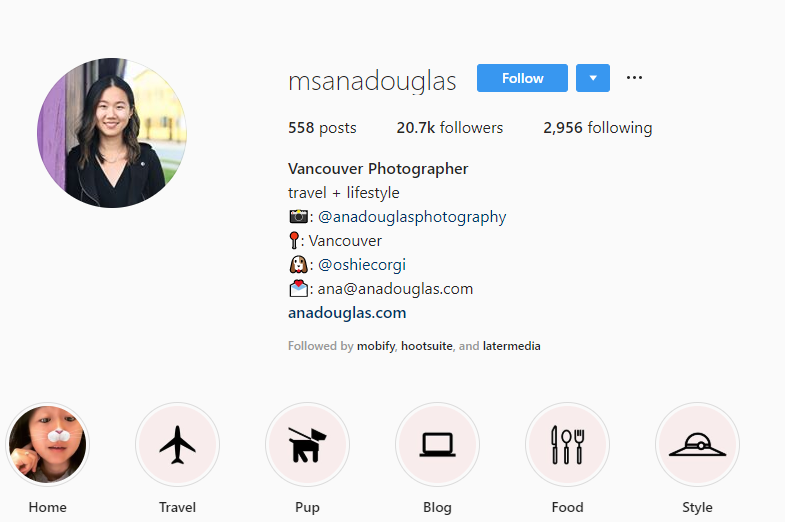This screenshot has height=522, width=785.
Task: Open mutual follower mobify
Action: point(376,346)
